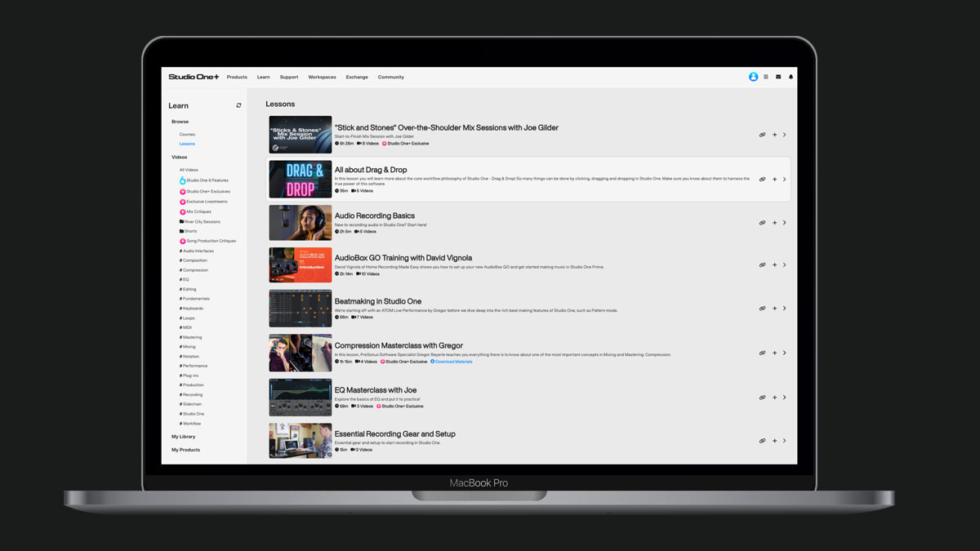Viewport: 980px width, 551px height.
Task: Add AudioBox GO Training with plus icon
Action: coord(774,265)
